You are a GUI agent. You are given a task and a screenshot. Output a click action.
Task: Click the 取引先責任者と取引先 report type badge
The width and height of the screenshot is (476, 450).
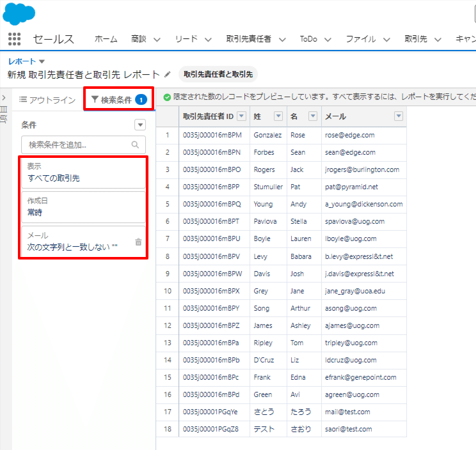point(218,74)
